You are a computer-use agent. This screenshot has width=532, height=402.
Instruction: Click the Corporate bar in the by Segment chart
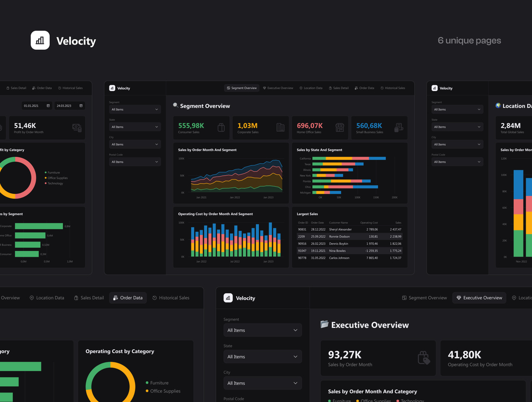pyautogui.click(x=39, y=226)
